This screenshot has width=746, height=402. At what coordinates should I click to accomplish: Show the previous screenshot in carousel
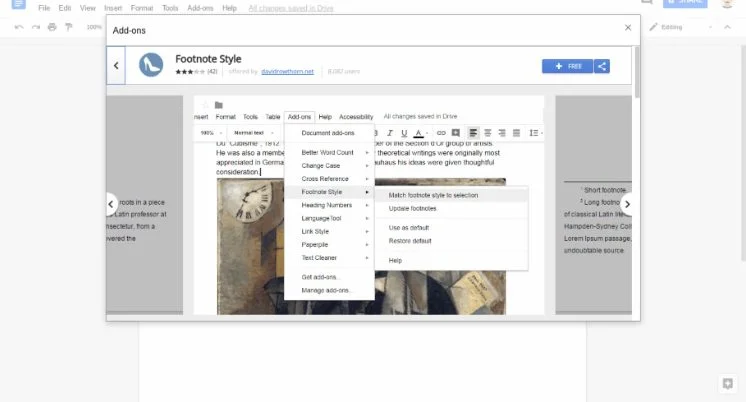[111, 204]
